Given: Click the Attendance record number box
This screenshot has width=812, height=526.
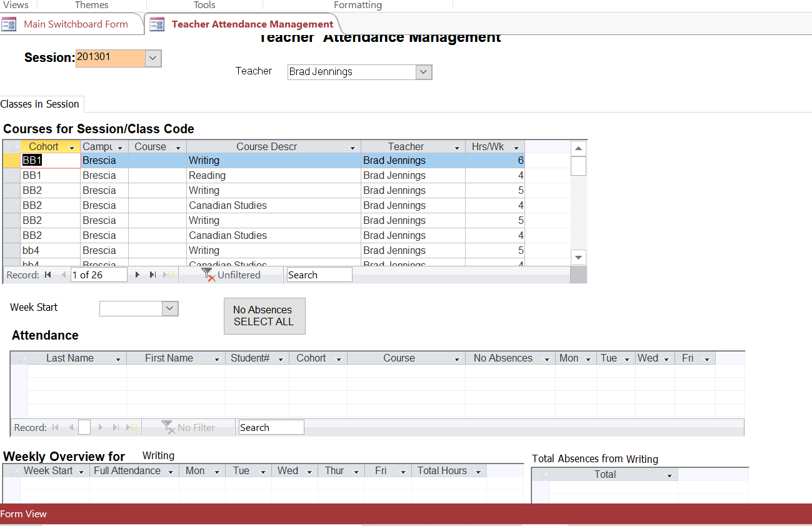Looking at the screenshot, I should (x=84, y=427).
